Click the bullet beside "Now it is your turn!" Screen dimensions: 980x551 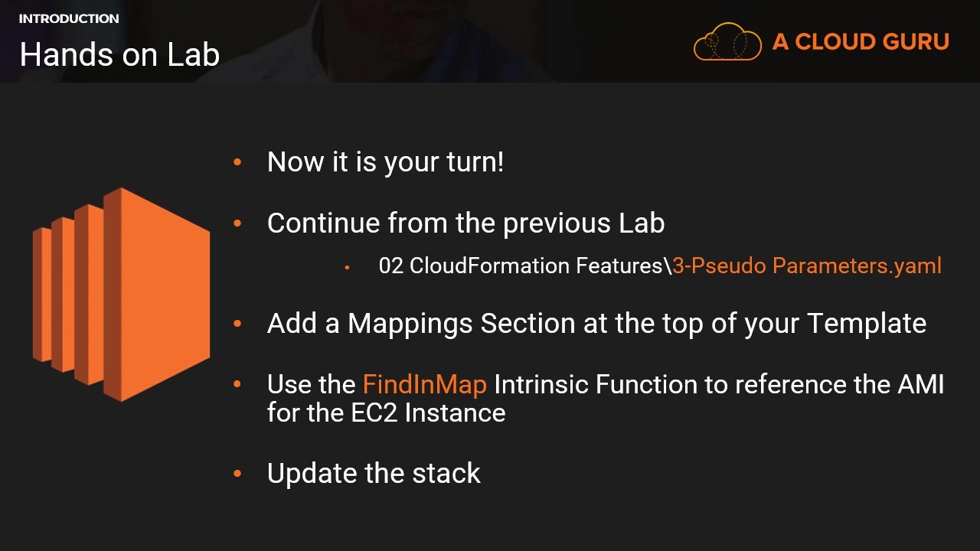[x=237, y=162]
